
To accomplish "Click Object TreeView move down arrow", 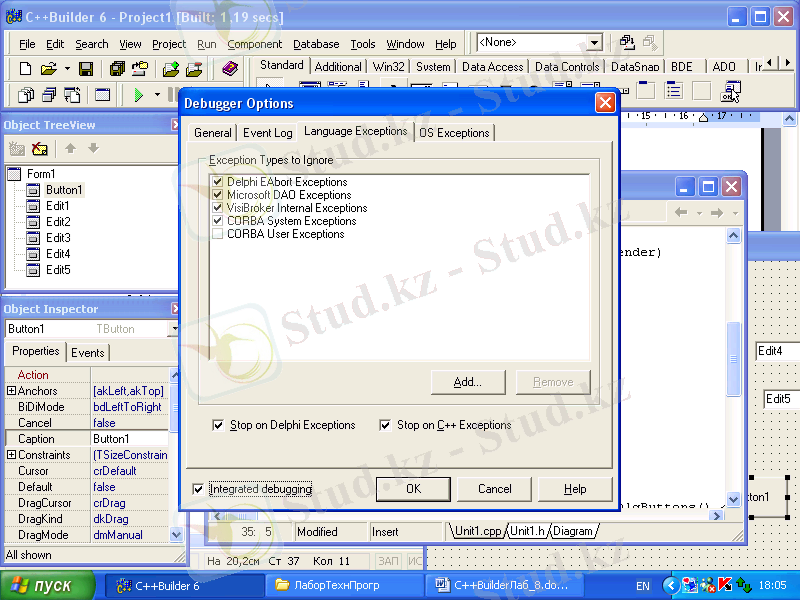I will coord(93,148).
